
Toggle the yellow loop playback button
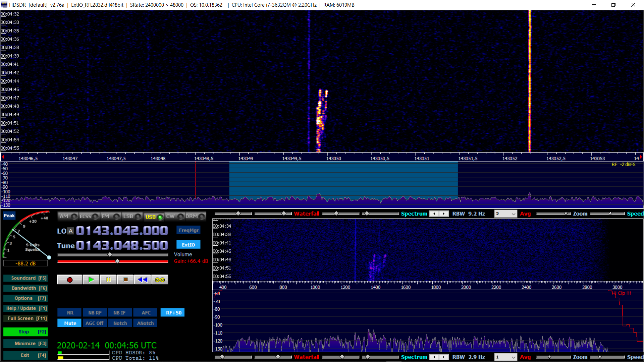(x=160, y=280)
